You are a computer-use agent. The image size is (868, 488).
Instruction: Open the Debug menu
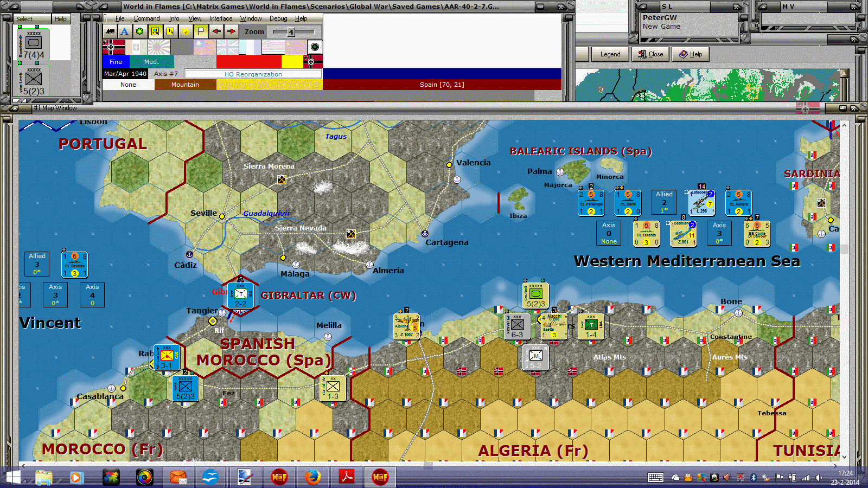pos(279,18)
